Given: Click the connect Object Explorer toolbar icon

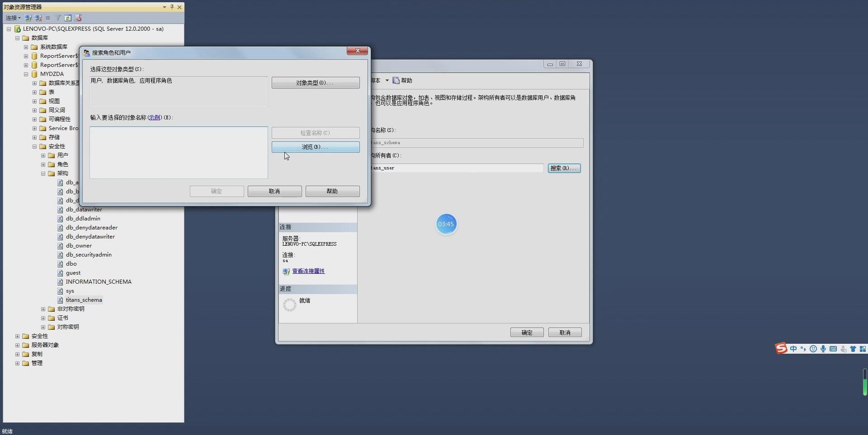Looking at the screenshot, I should [x=28, y=18].
